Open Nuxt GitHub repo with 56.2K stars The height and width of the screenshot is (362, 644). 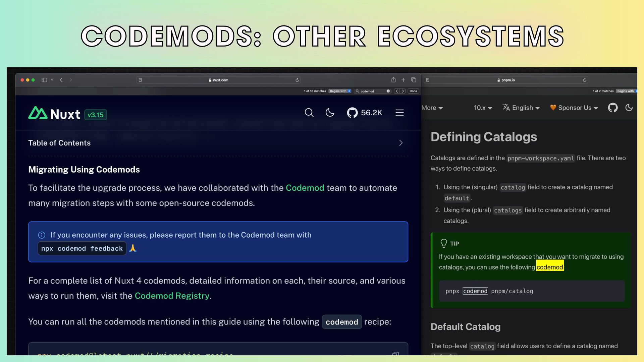click(x=365, y=113)
